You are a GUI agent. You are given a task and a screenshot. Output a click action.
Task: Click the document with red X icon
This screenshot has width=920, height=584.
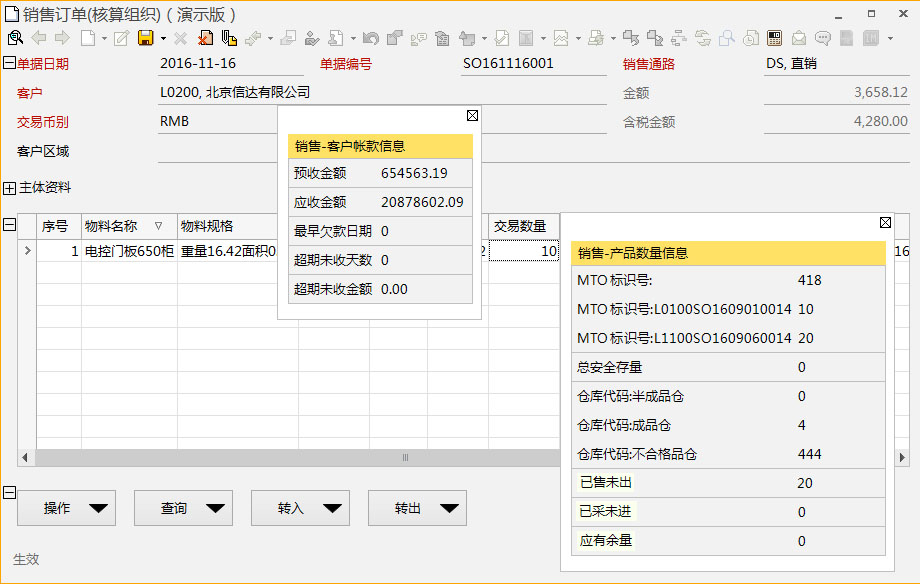[205, 39]
